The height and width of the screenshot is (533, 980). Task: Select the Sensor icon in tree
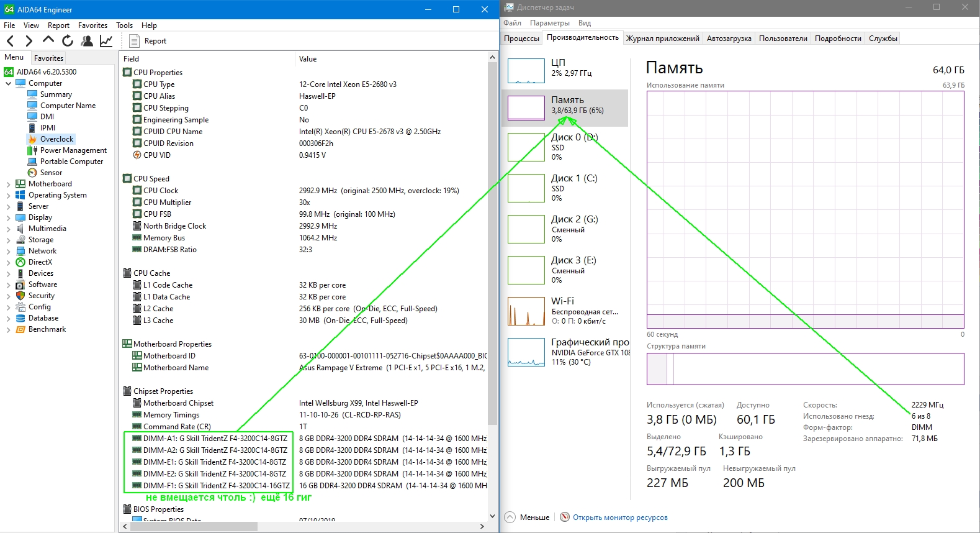tap(32, 173)
